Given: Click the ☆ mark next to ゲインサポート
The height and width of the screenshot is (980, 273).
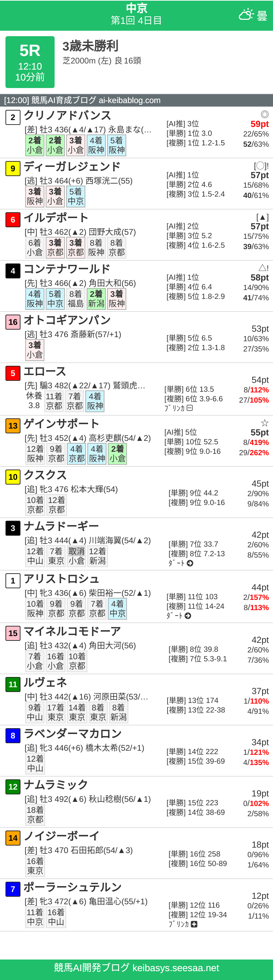Looking at the screenshot, I should click(x=264, y=423).
